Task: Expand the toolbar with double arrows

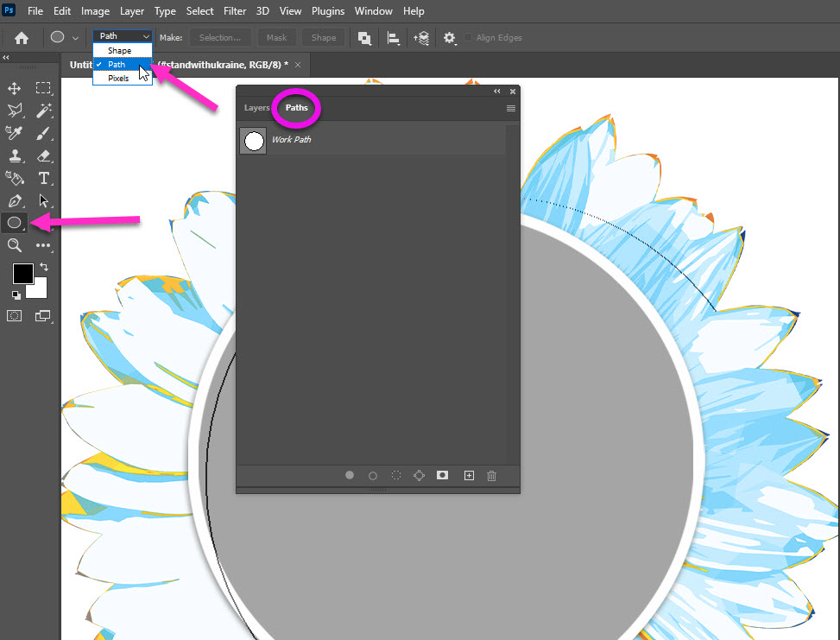Action: point(6,57)
